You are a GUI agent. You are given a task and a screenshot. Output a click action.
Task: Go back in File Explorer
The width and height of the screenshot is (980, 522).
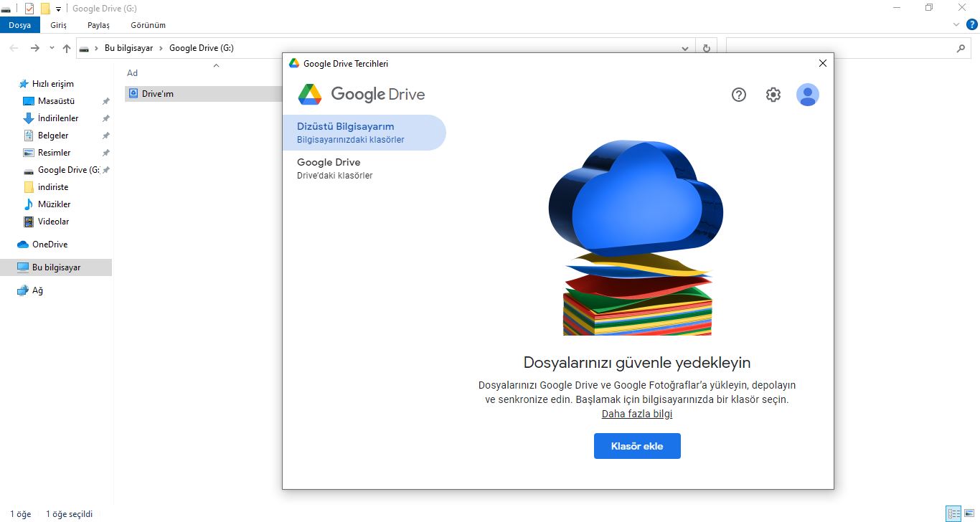coord(14,48)
